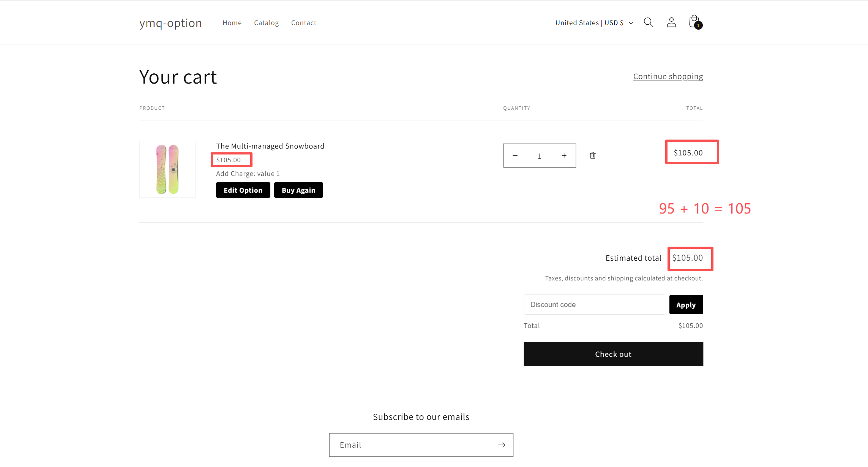This screenshot has height=467, width=868.
Task: Apply the discount code
Action: pos(685,305)
